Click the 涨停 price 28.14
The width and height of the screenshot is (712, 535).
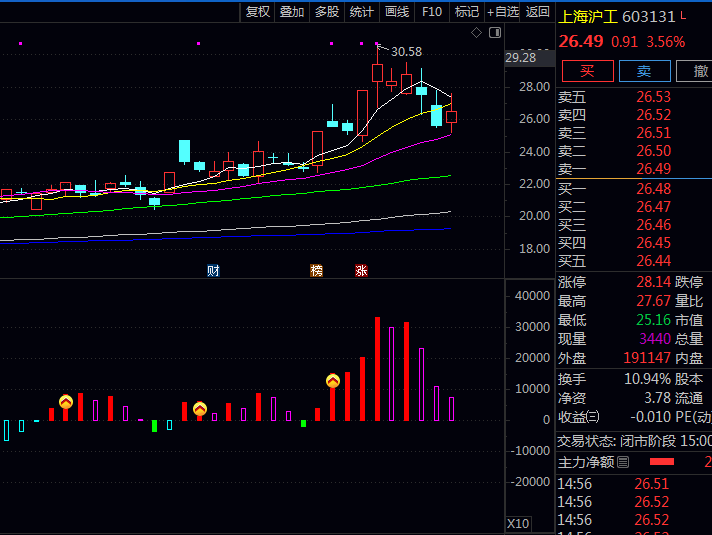(653, 282)
